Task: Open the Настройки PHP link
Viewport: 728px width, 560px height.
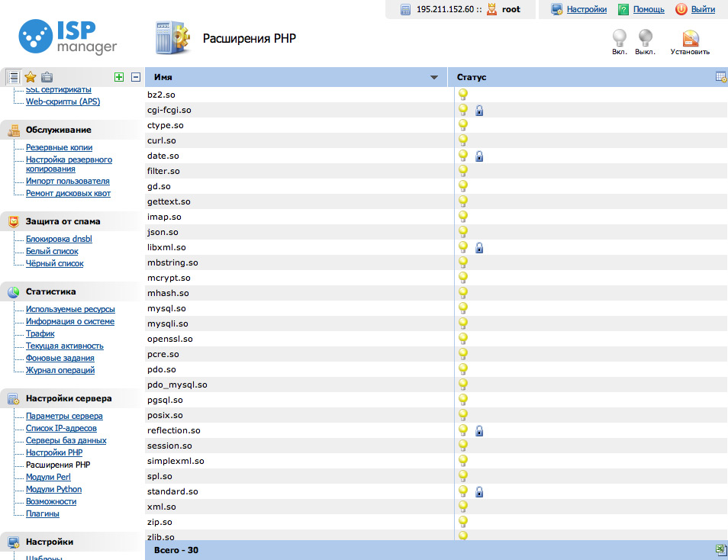Action: pyautogui.click(x=54, y=452)
